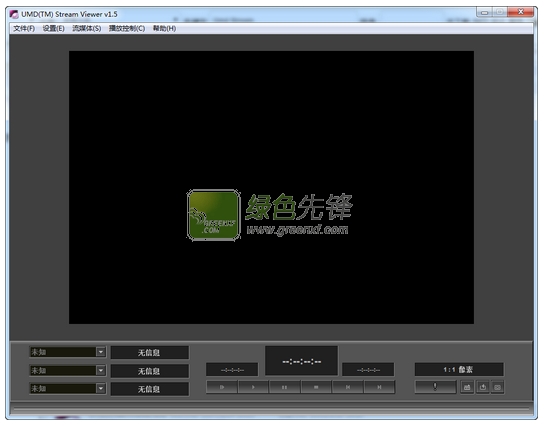The width and height of the screenshot is (544, 426).
Task: Open the 播放控制(C) menu
Action: point(127,28)
